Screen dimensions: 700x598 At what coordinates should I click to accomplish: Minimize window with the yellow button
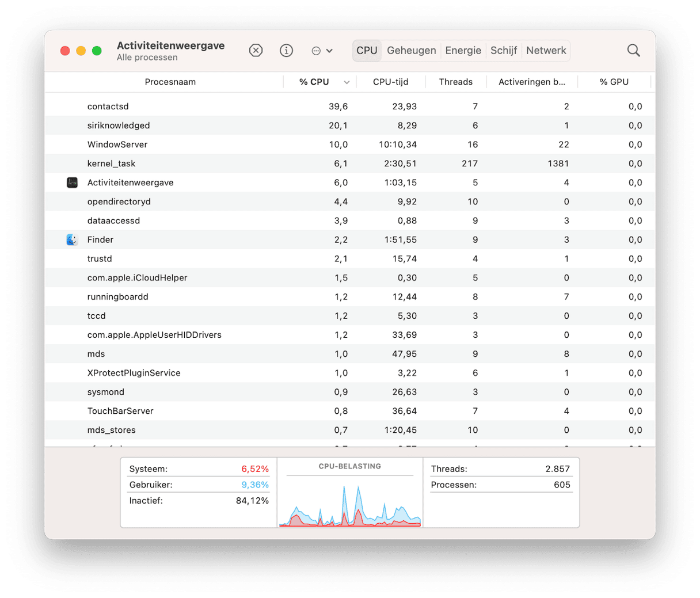click(x=81, y=51)
